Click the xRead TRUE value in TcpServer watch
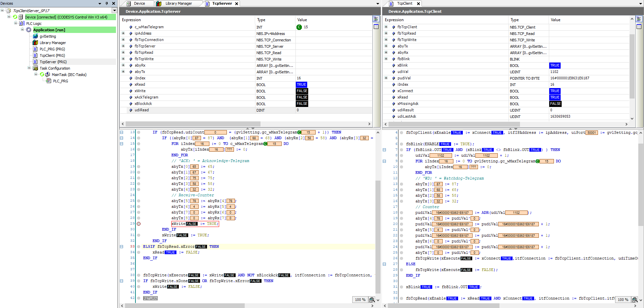This screenshot has height=308, width=644. [301, 85]
